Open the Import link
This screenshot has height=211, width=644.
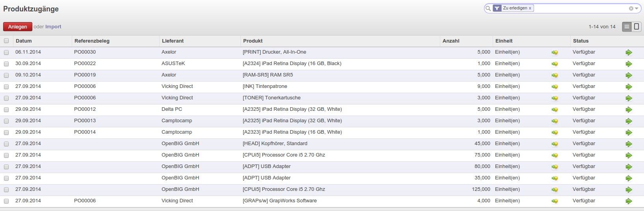53,27
